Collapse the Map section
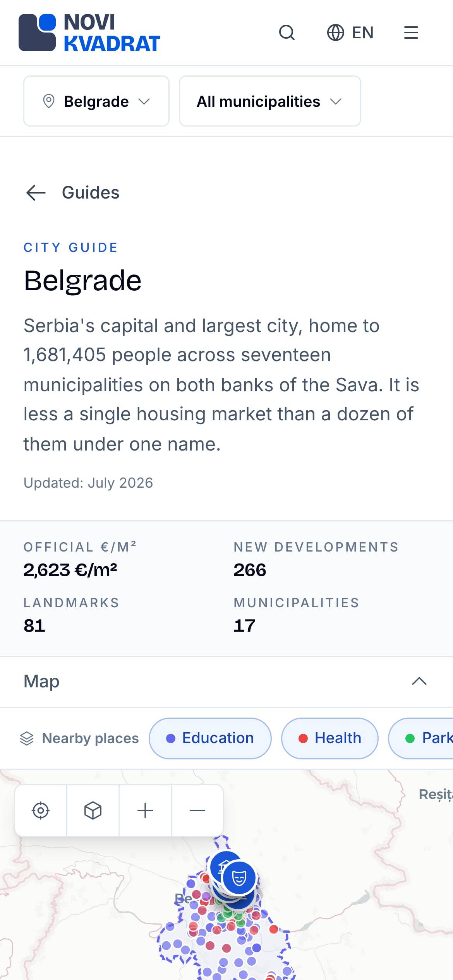453x980 pixels. point(419,681)
